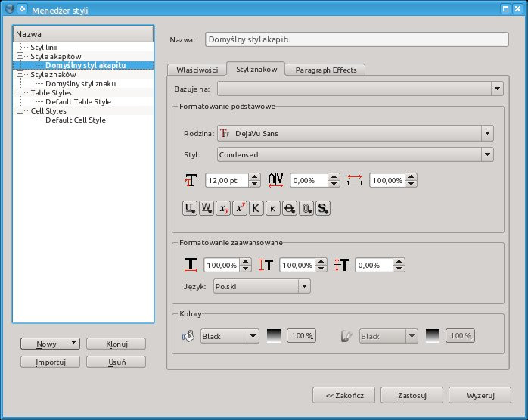Enable the Superscript text effect
Screen dimensions: 528x420
pyautogui.click(x=240, y=208)
